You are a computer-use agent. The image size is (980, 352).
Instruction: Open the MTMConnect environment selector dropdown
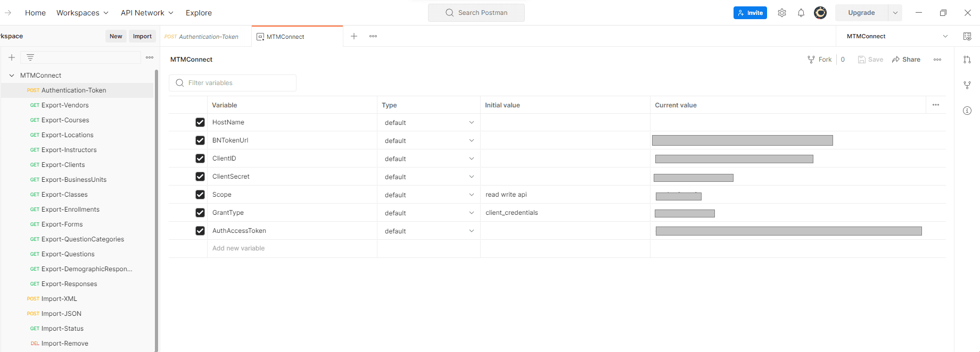point(897,36)
